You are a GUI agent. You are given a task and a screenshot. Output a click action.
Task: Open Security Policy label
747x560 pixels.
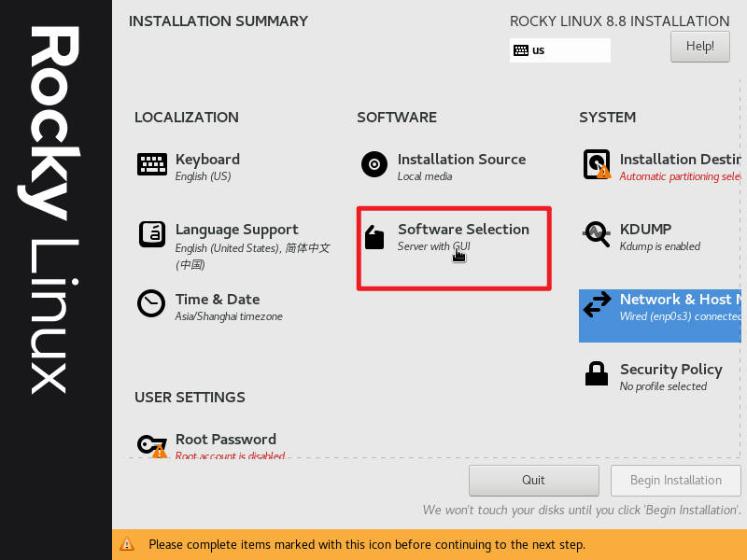point(671,370)
